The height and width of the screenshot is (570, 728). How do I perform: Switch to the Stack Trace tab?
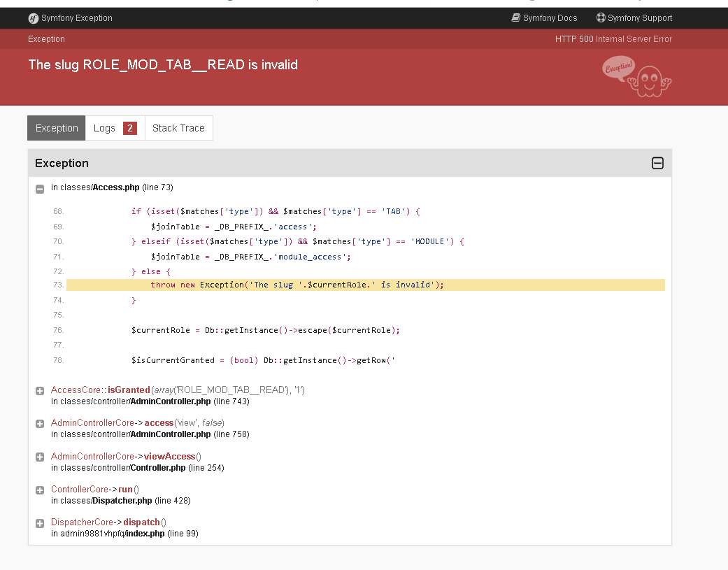[x=179, y=128]
